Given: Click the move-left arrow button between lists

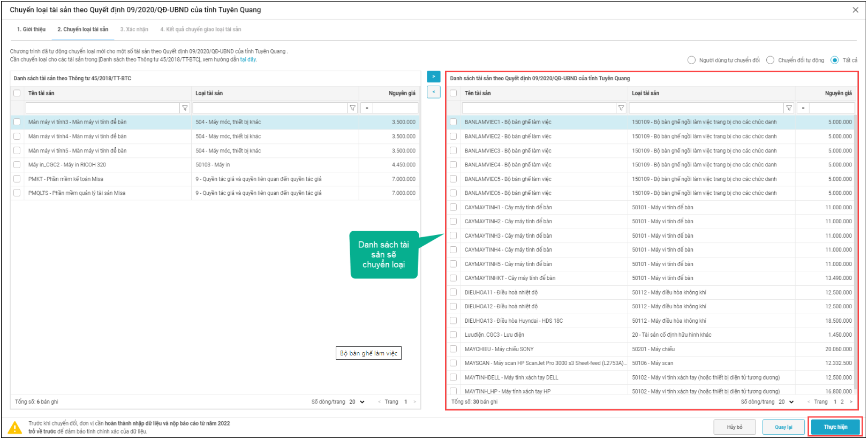Looking at the screenshot, I should pos(433,92).
